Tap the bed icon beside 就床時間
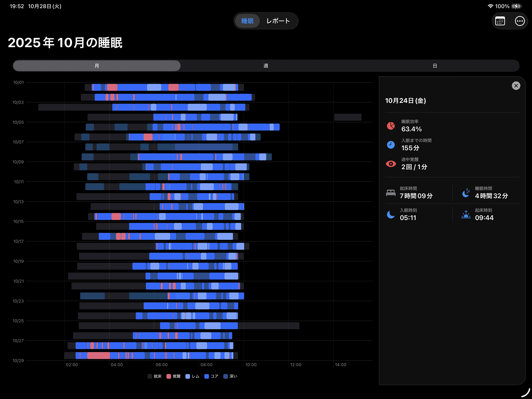 (x=391, y=193)
